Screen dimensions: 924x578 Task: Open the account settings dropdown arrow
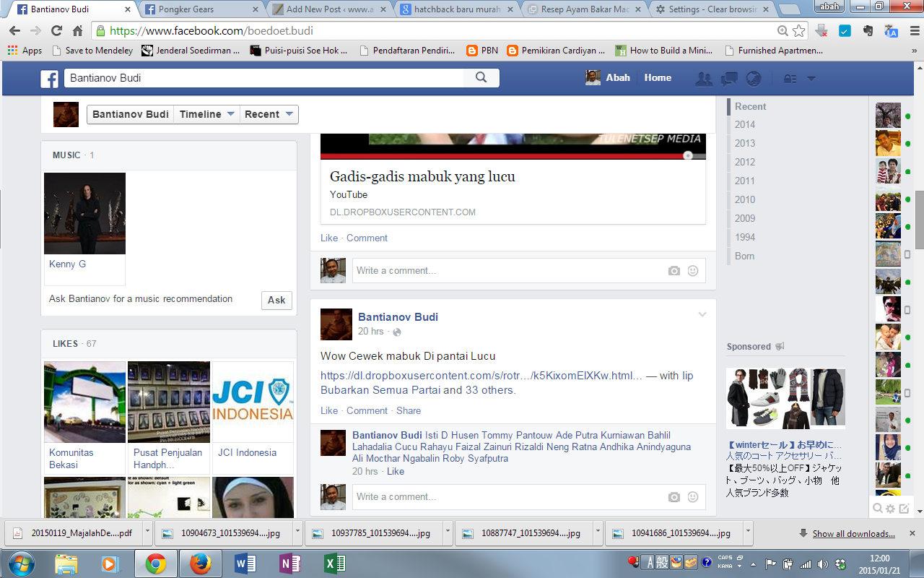click(x=811, y=79)
